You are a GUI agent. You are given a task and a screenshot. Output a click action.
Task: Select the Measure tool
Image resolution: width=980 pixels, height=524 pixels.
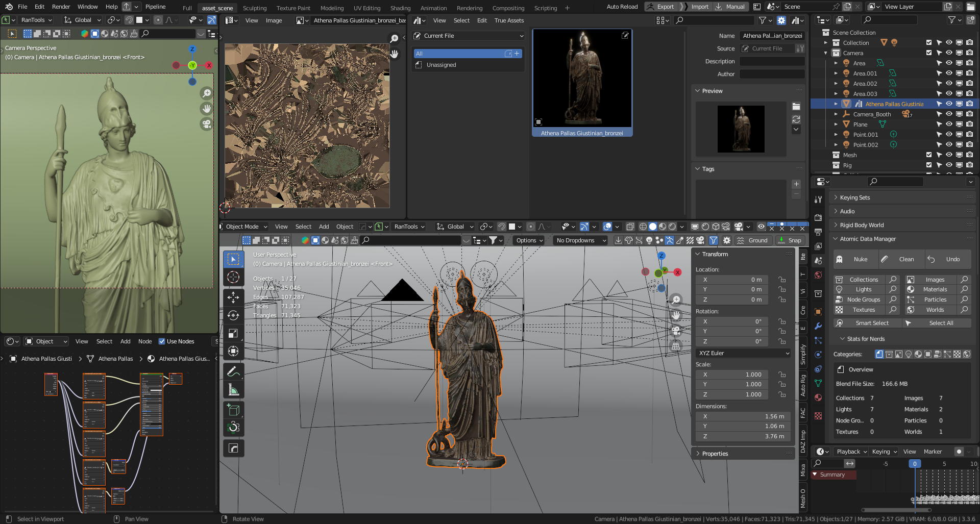tap(233, 390)
